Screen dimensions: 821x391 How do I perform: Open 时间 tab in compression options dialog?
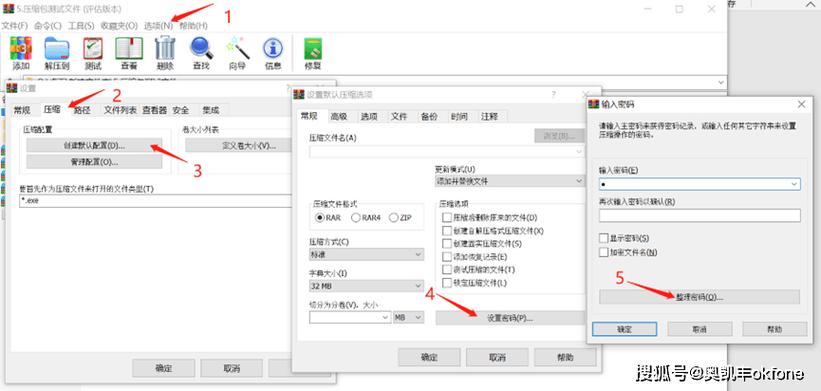tap(459, 116)
